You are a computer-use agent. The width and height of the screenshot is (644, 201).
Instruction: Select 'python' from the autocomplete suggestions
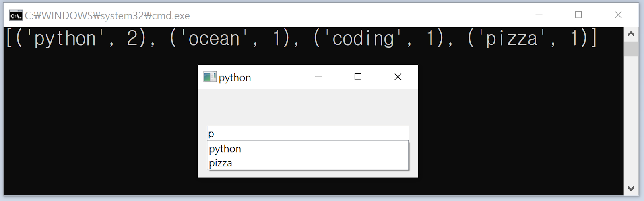[225, 149]
